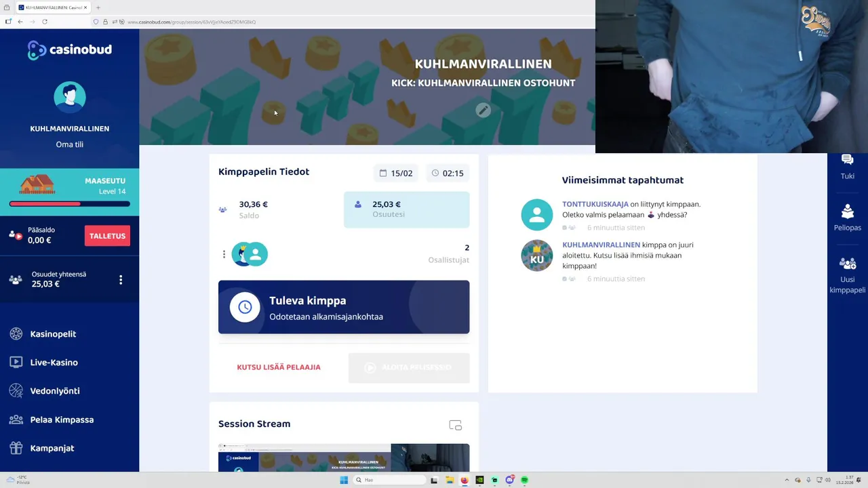Viewport: 868px width, 488px height.
Task: Click the Kasinopelit poker chip icon
Action: pos(16,333)
